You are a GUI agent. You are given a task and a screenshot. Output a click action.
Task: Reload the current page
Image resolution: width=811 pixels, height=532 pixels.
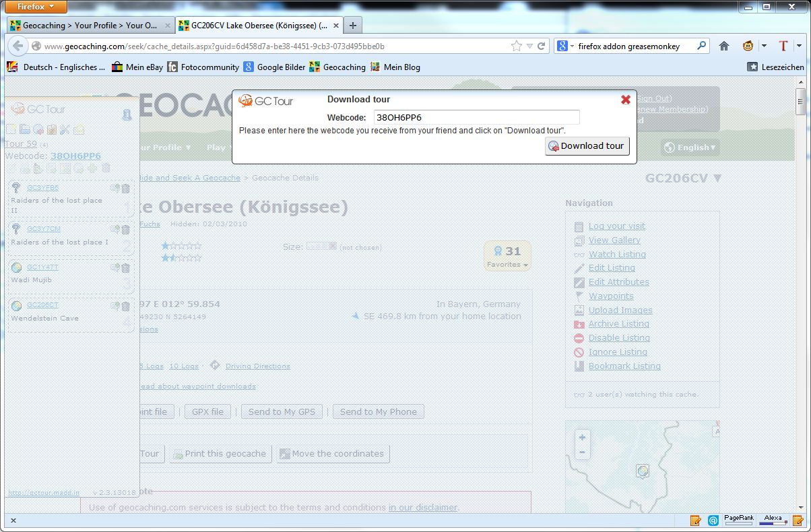point(541,46)
